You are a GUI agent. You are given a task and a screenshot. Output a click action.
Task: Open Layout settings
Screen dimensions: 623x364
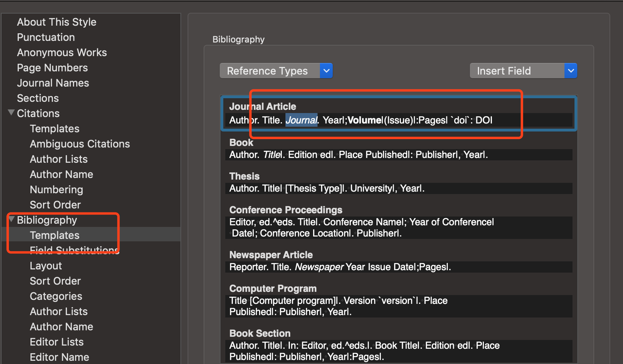(46, 266)
